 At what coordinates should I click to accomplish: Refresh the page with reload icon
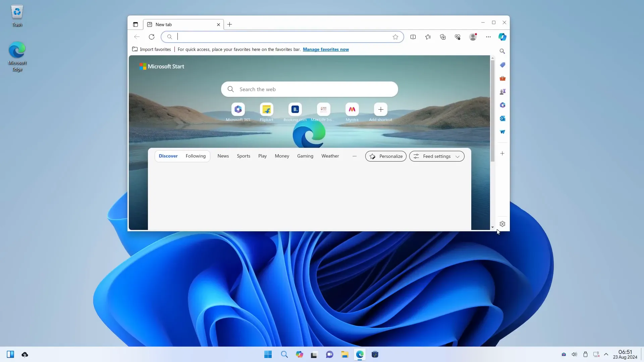(x=152, y=37)
